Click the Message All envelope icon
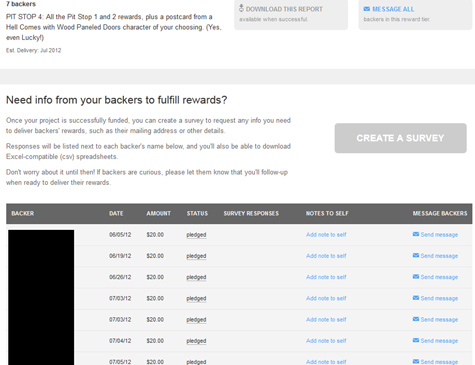475x365 pixels. coord(367,9)
